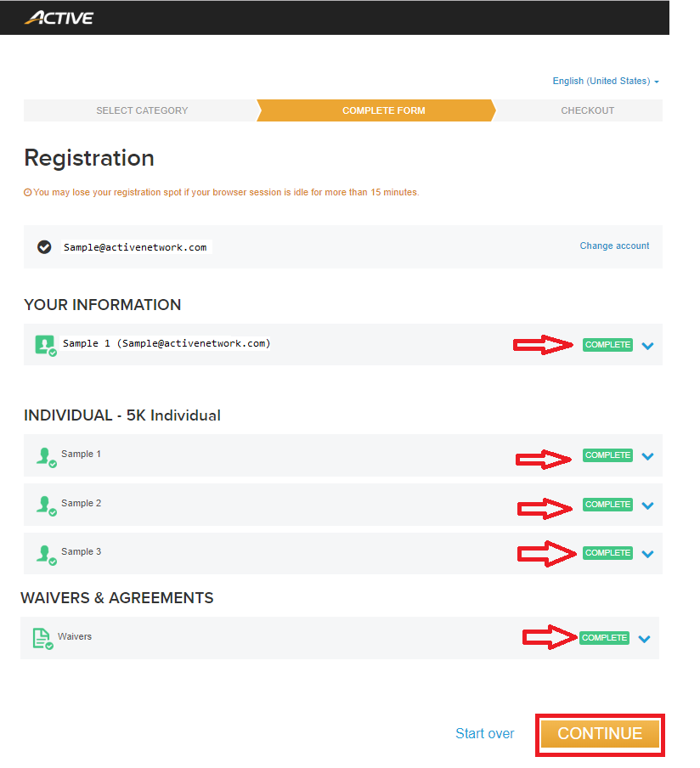Viewport: 700px width, 768px height.
Task: Expand the Waivers section chevron
Action: pyautogui.click(x=644, y=639)
